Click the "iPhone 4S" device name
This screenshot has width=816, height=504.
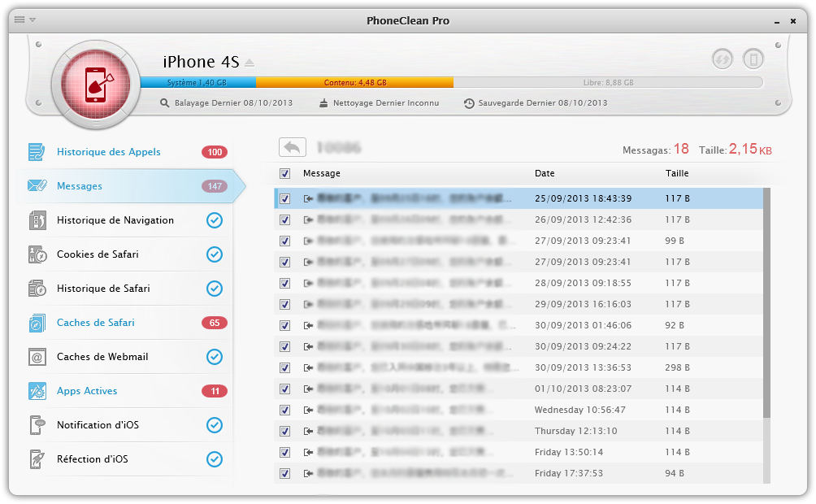click(x=201, y=62)
